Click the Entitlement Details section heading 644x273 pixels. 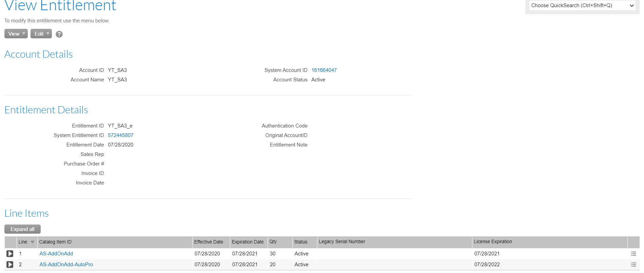[x=46, y=110]
